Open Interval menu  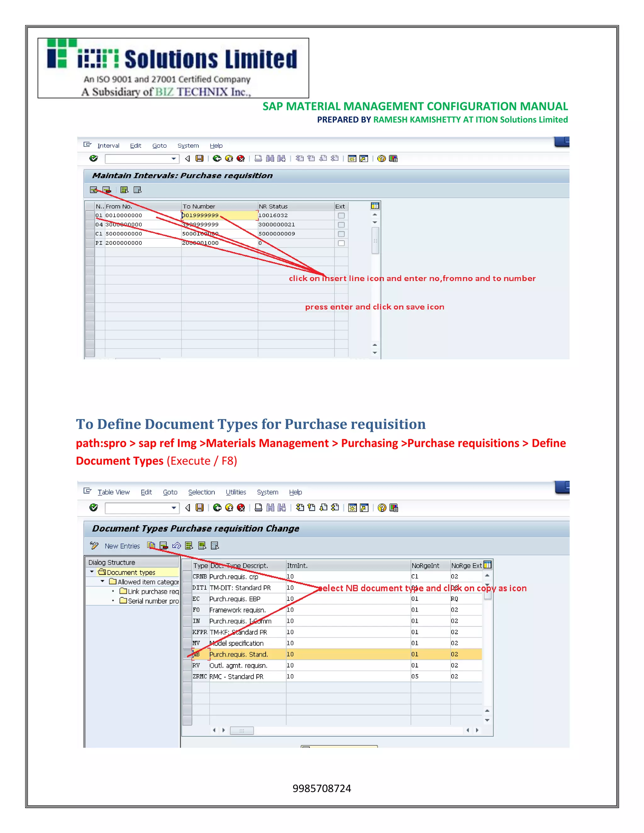tap(108, 146)
